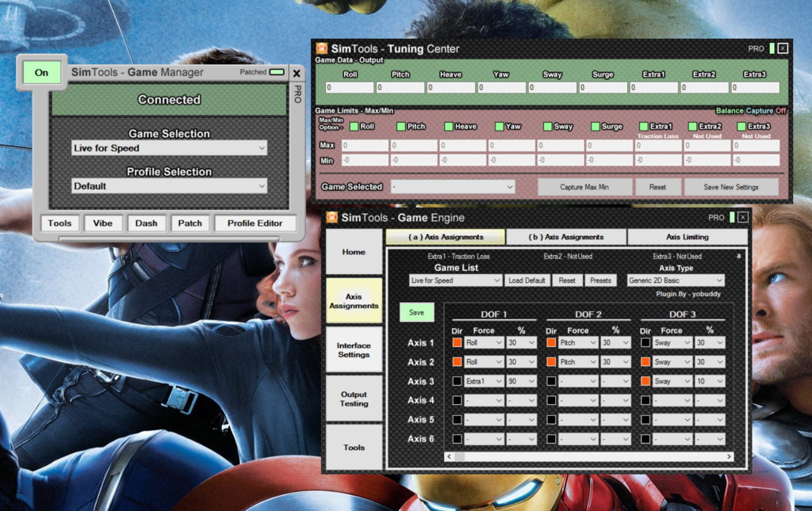This screenshot has height=511, width=812.
Task: Click the SimTools logo icon in Game Engine
Action: (x=332, y=217)
